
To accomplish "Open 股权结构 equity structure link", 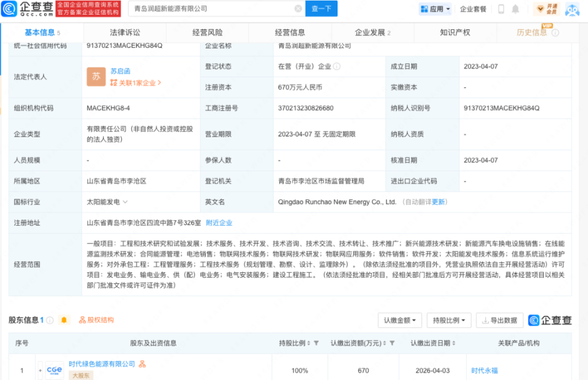I will [x=96, y=320].
